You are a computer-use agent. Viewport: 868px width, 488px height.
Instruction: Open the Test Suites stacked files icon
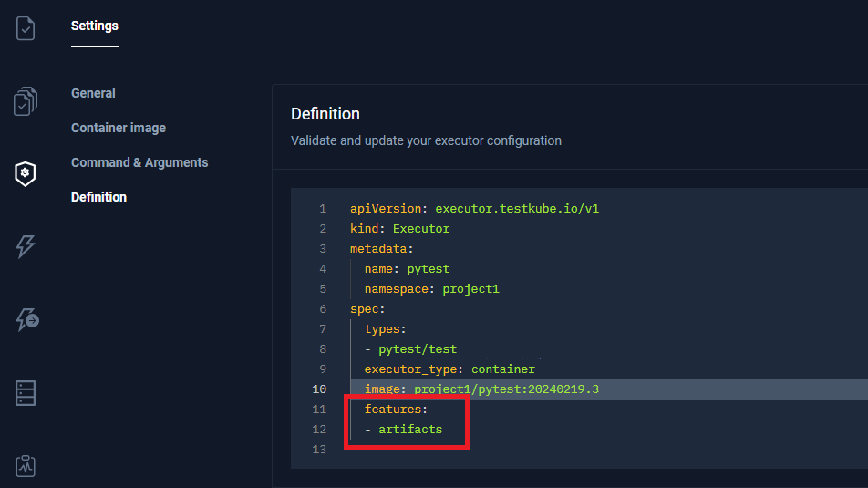click(26, 101)
